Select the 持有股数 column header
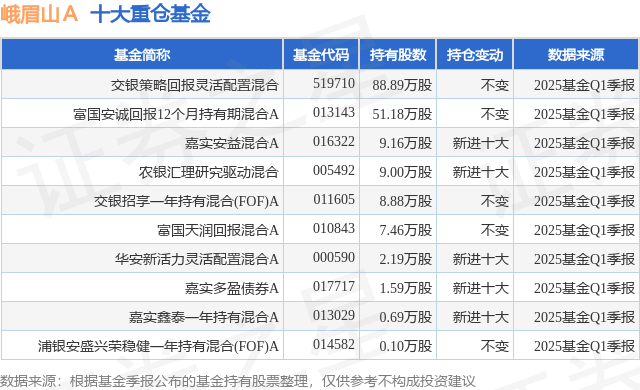 click(398, 55)
